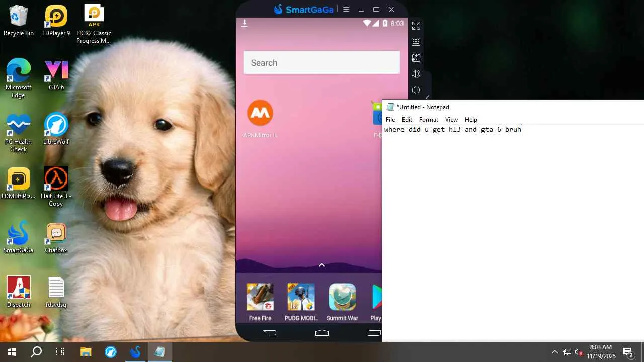The width and height of the screenshot is (644, 362).
Task: Open the SmartGaGa hamburger menu
Action: [x=346, y=9]
